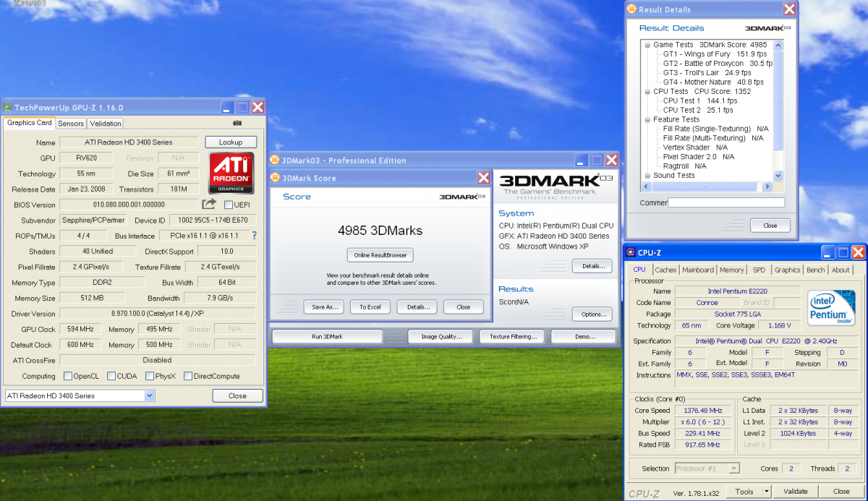Click Details... in the System section
The height and width of the screenshot is (501, 868).
[592, 266]
